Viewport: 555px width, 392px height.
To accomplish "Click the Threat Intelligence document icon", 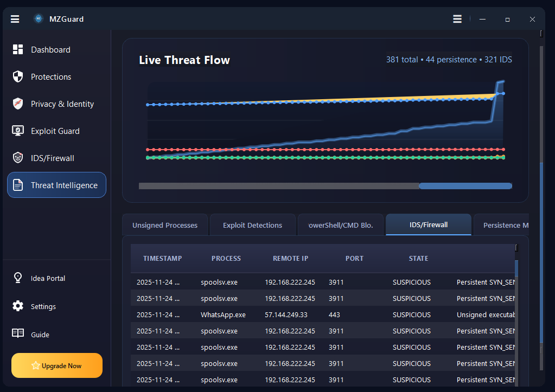I will click(18, 185).
